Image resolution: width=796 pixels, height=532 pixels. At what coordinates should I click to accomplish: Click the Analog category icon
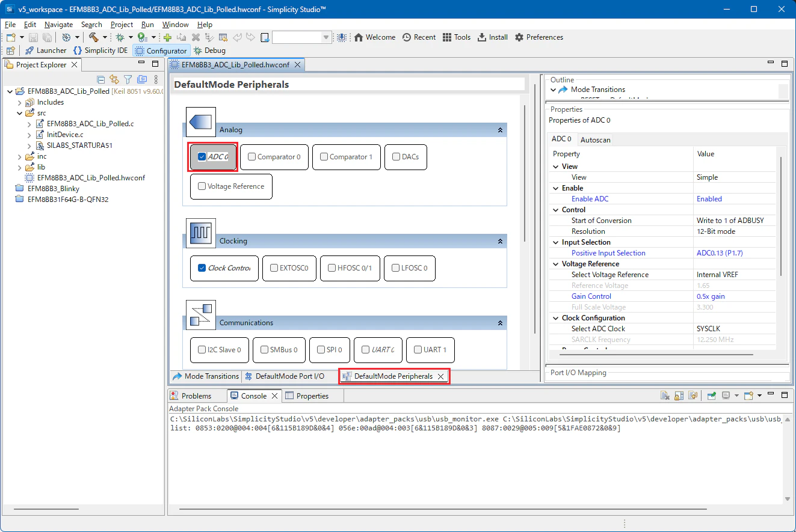(x=201, y=122)
